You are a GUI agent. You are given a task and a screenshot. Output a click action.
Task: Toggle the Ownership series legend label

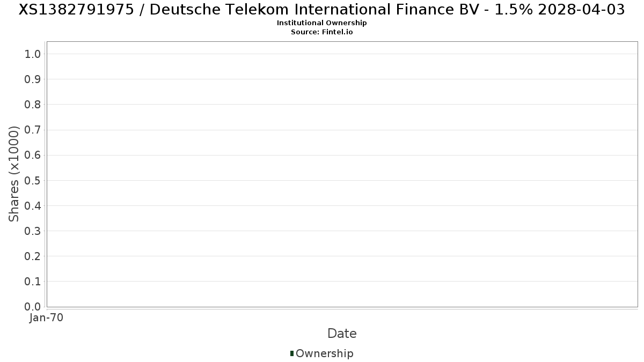pos(324,353)
